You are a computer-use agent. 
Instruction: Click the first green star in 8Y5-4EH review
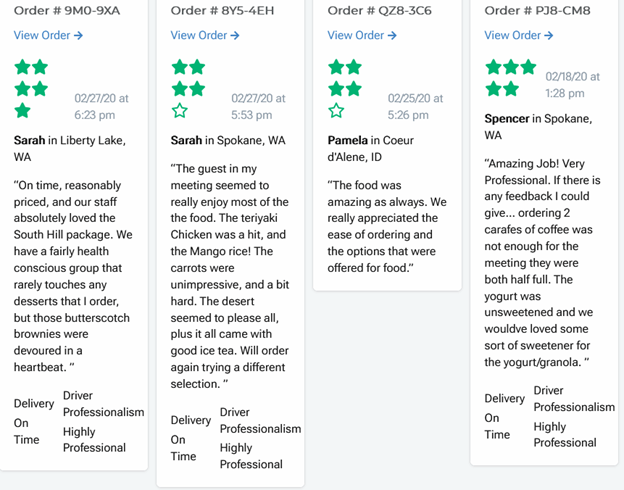point(179,67)
